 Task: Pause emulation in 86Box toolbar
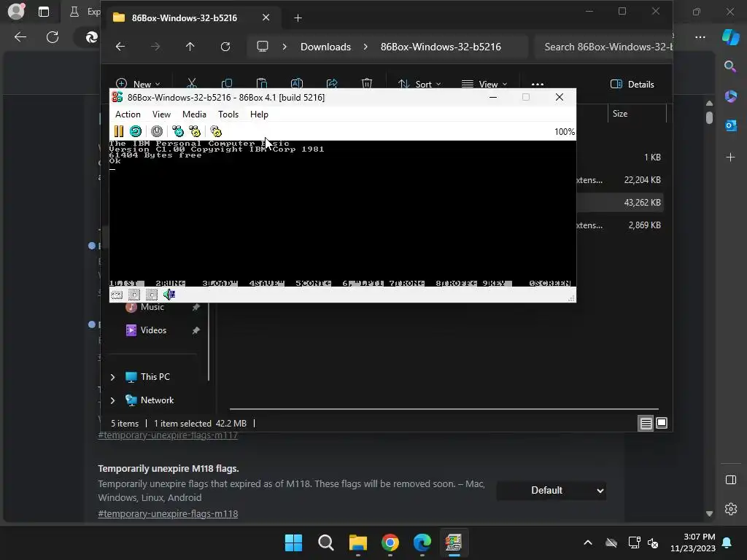click(x=119, y=131)
